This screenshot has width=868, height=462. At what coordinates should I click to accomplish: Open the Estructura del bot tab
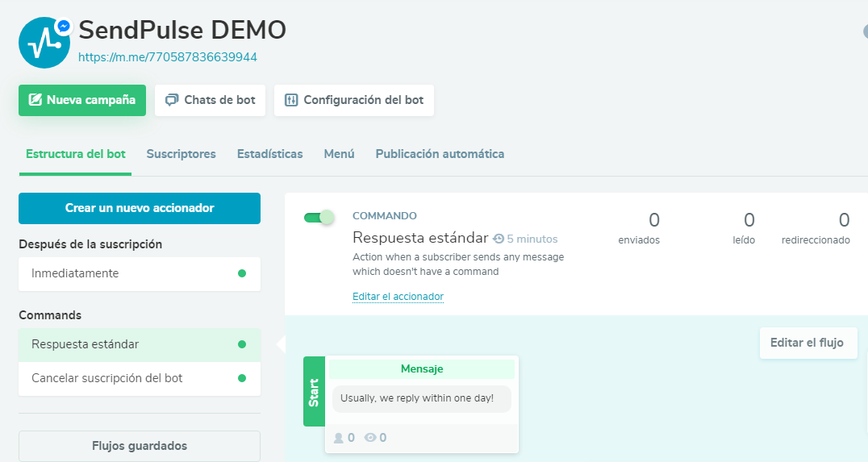click(x=75, y=154)
